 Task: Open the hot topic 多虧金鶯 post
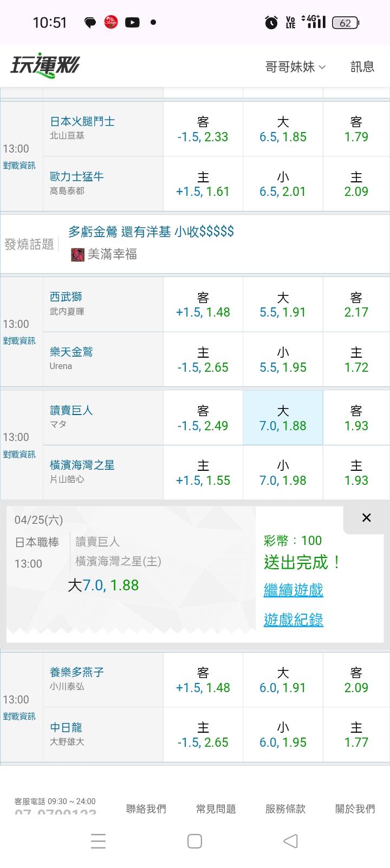pos(151,232)
